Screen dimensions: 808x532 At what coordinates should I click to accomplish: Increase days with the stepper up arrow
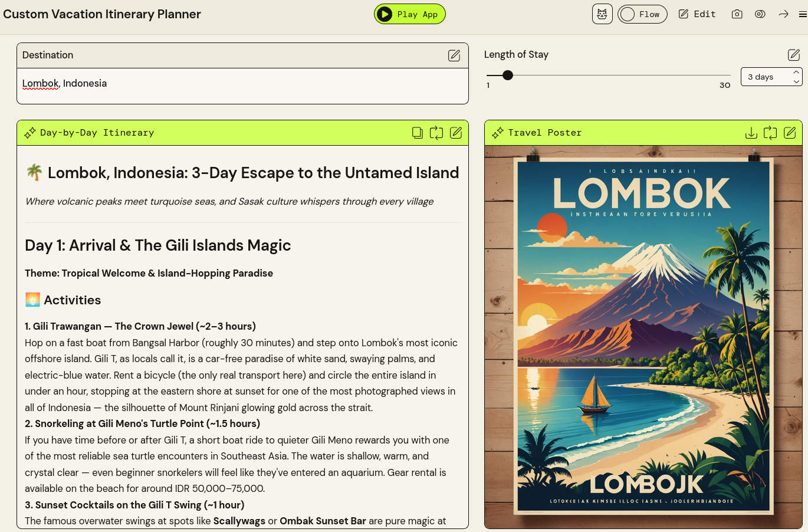[796, 72]
